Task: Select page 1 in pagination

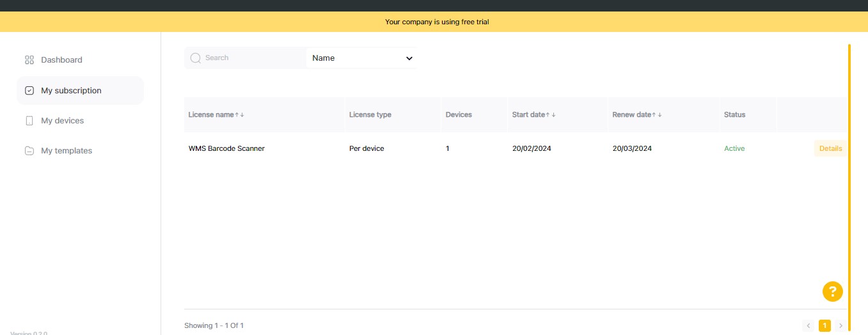Action: coord(825,326)
